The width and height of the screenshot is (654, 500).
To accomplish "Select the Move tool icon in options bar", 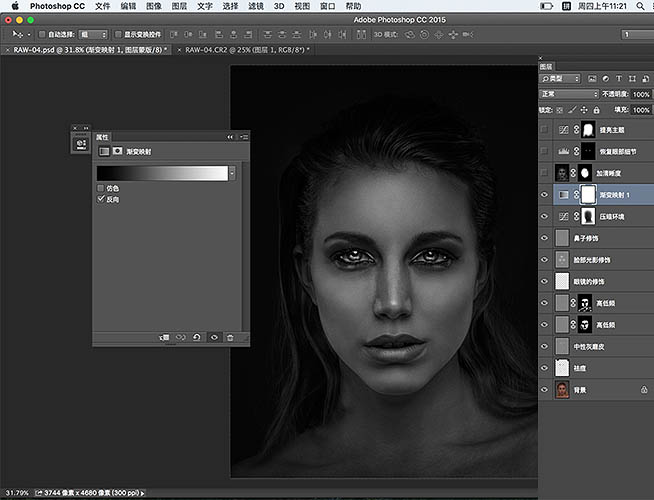I will [15, 34].
